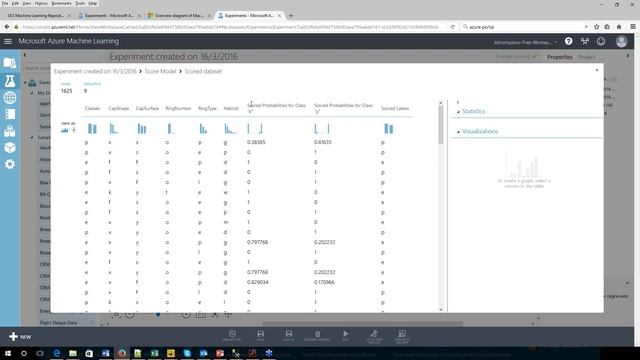Screen dimensions: 640x360
Task: Open the History menu
Action: tap(41, 3)
